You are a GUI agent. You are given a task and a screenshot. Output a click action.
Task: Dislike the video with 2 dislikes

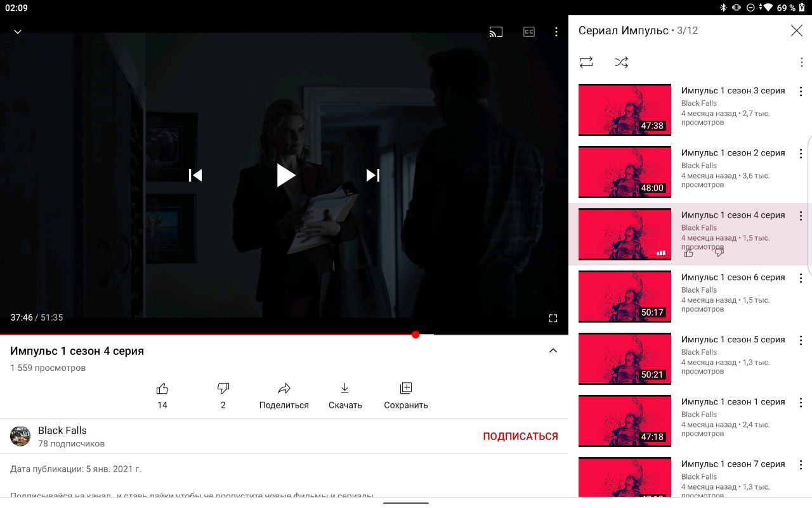coord(223,396)
